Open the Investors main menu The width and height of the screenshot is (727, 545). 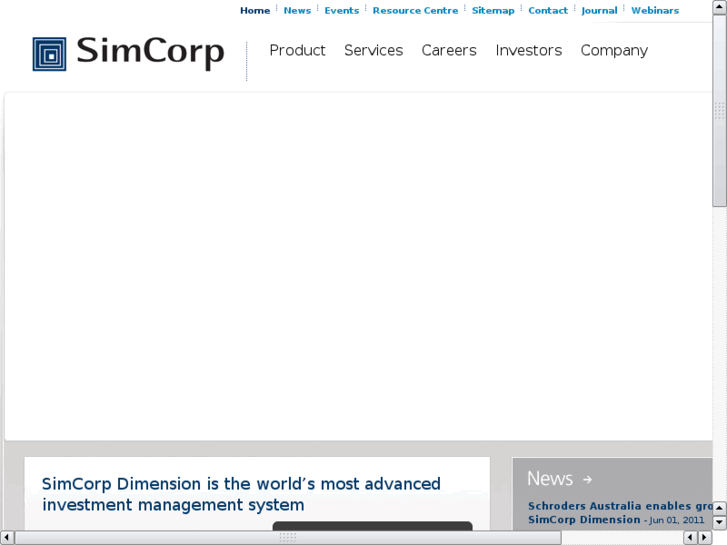[529, 50]
